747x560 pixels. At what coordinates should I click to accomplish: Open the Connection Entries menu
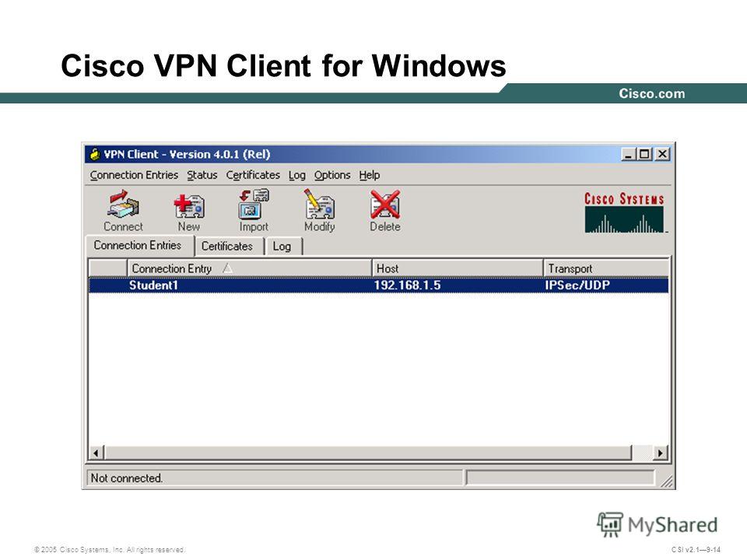pyautogui.click(x=134, y=175)
